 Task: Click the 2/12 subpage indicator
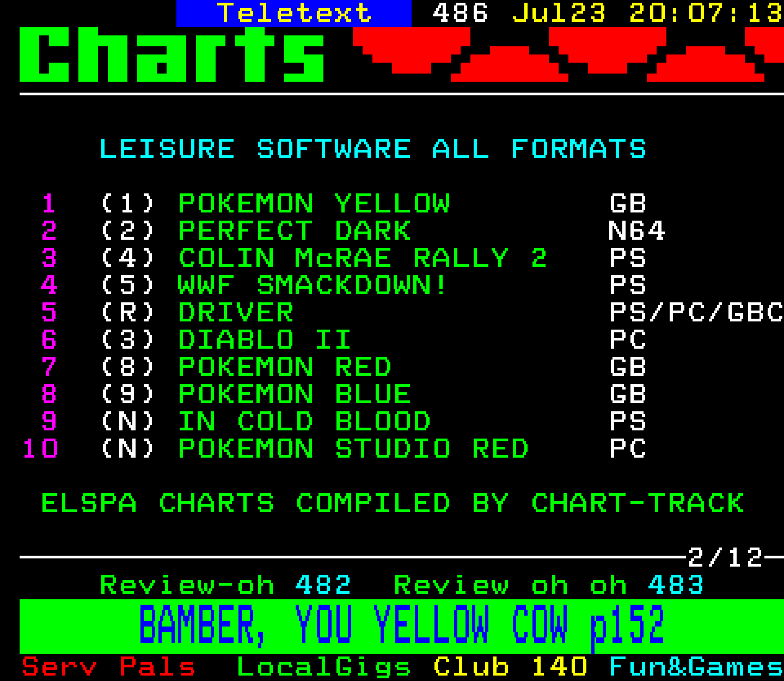pyautogui.click(x=726, y=558)
